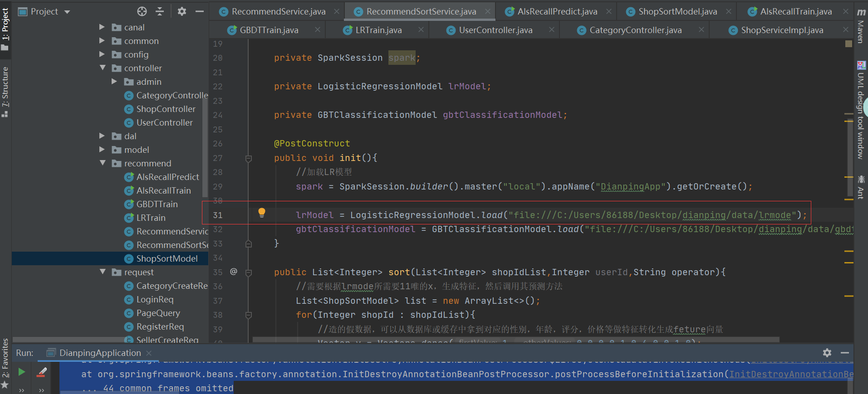Click the stop/edit run configuration icon
Screen dimensions: 868x394
point(42,372)
